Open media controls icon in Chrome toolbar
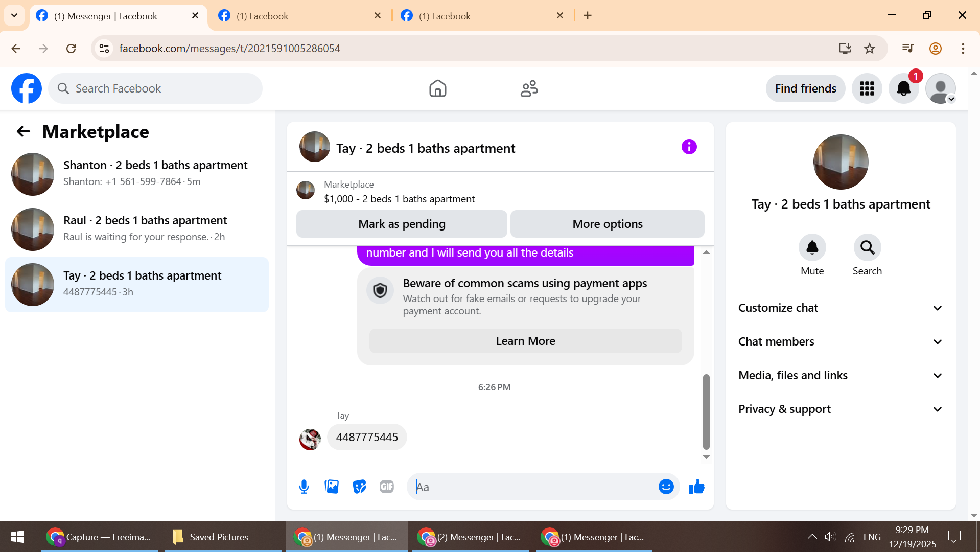This screenshot has width=980, height=552. pos(908,49)
